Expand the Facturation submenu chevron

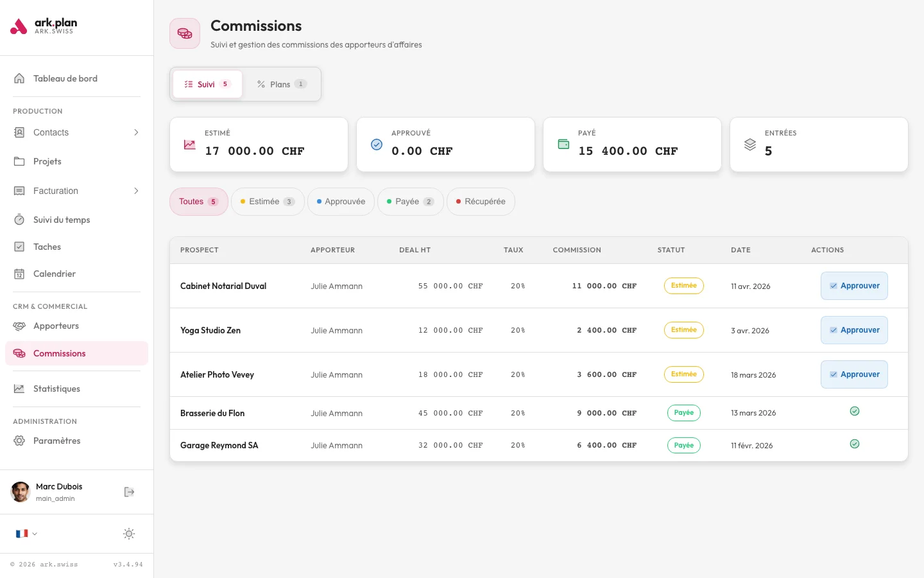click(x=136, y=191)
